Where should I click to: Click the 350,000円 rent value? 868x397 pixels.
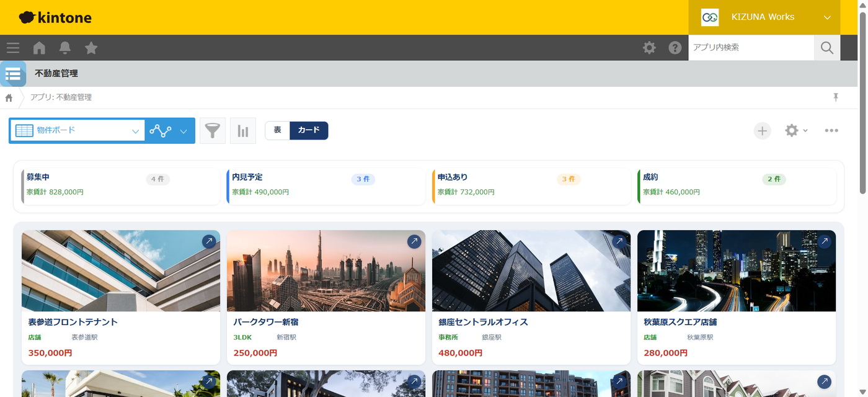(x=50, y=352)
